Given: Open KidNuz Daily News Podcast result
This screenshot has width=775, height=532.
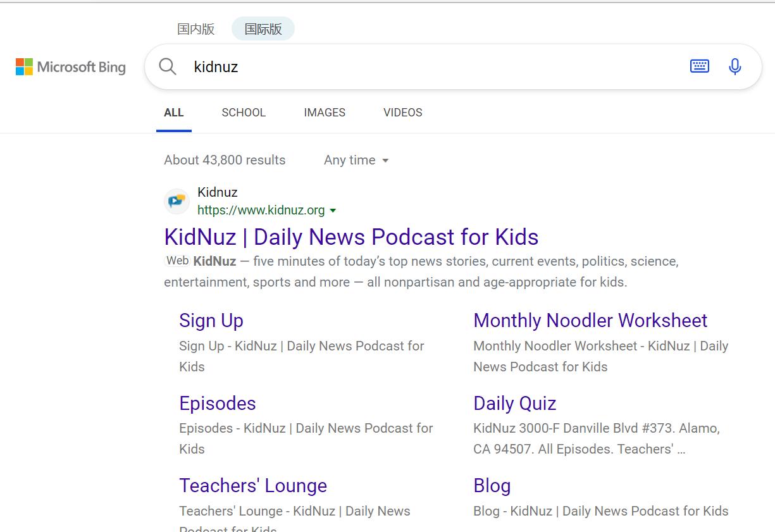Looking at the screenshot, I should [351, 237].
